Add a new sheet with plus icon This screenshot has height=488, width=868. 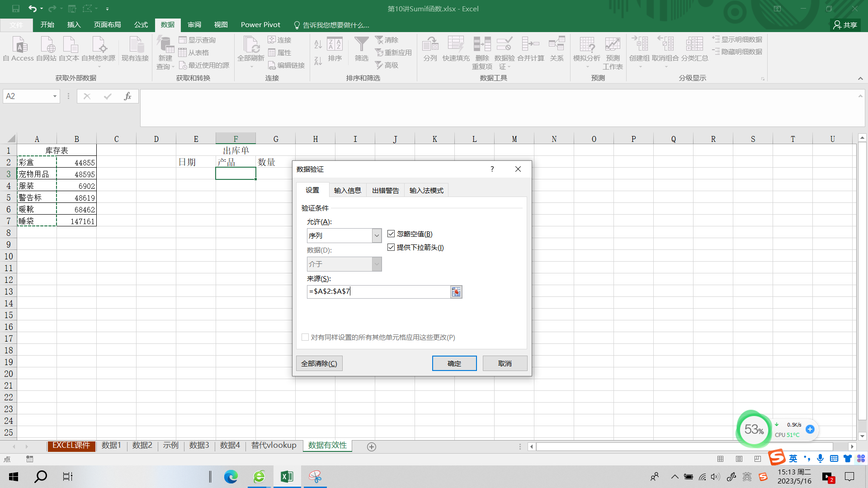tap(372, 446)
